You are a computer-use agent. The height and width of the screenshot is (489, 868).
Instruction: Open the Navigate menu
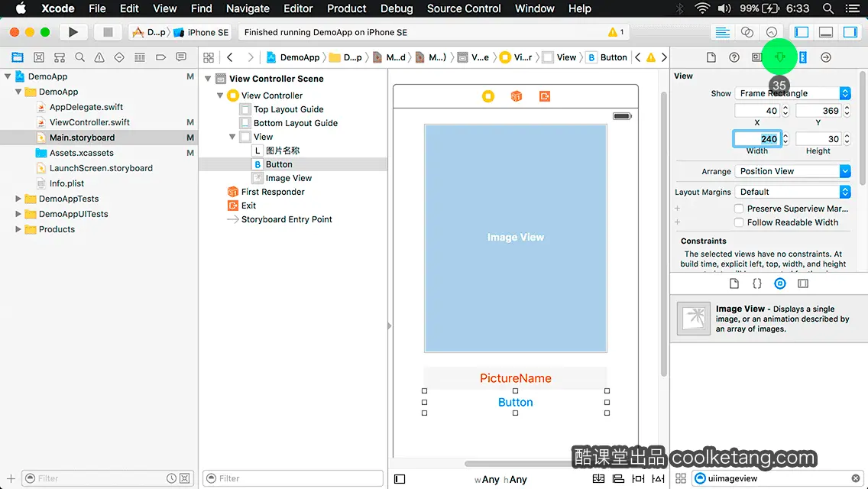tap(248, 8)
